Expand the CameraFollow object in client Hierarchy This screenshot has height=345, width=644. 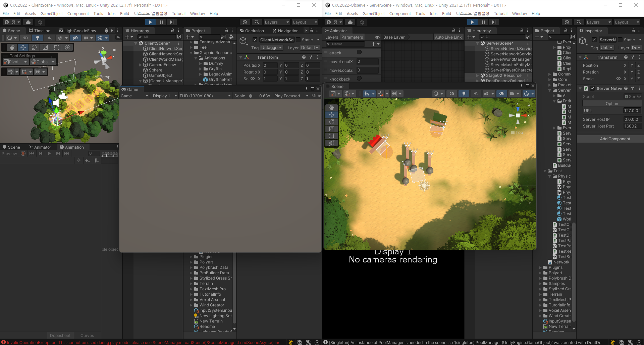pos(141,65)
